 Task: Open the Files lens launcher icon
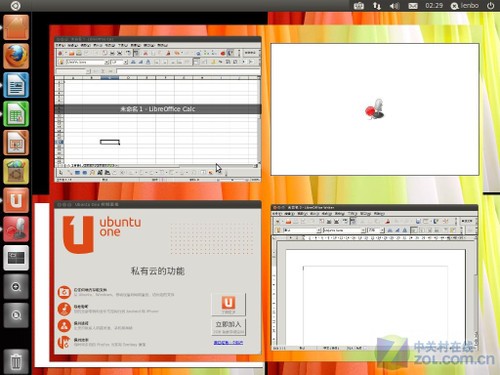point(16,315)
